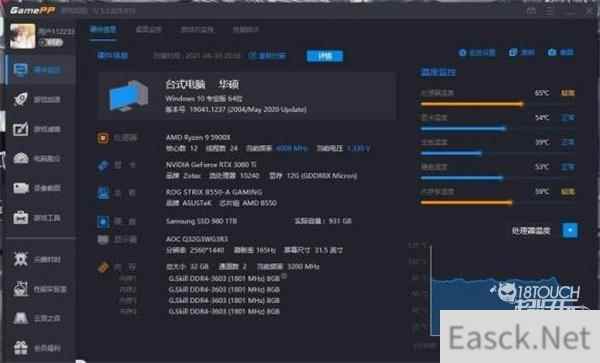Screen dimensions: 600x363
Task: Switch to the second top tab
Action: point(149,29)
